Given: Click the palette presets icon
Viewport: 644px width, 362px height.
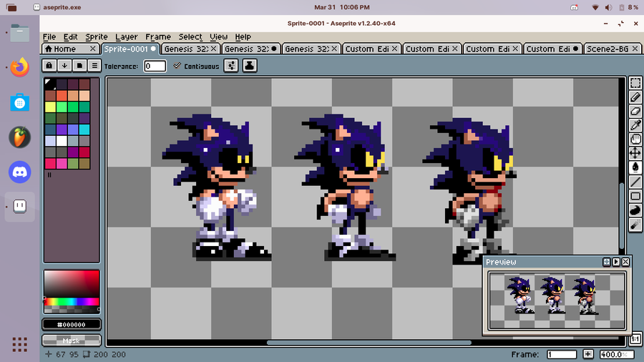Looking at the screenshot, I should point(79,66).
